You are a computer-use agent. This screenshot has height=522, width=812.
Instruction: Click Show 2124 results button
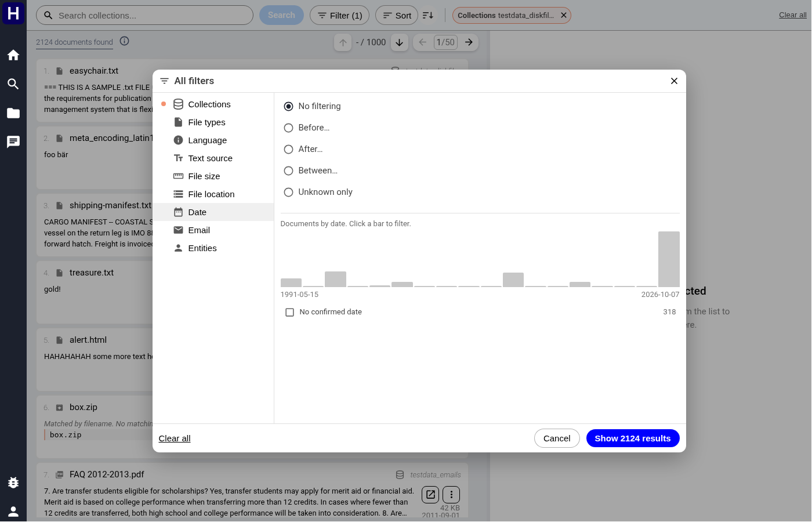click(x=633, y=438)
